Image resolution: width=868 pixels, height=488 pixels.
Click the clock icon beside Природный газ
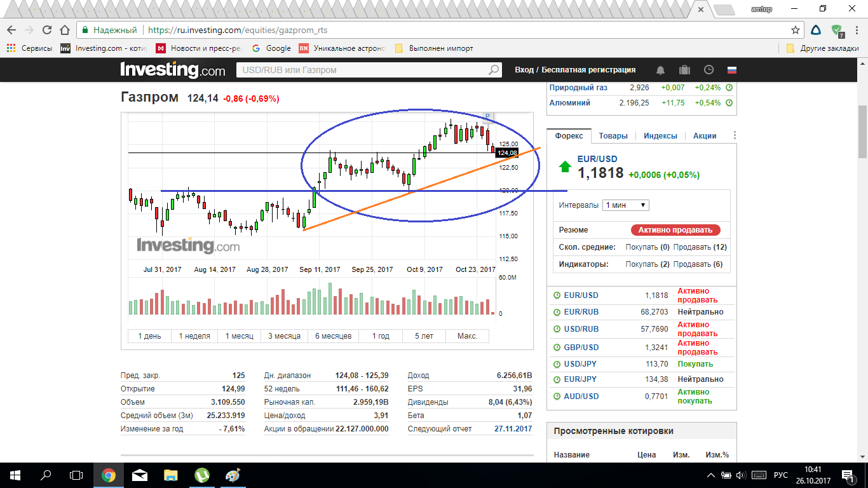(x=729, y=88)
